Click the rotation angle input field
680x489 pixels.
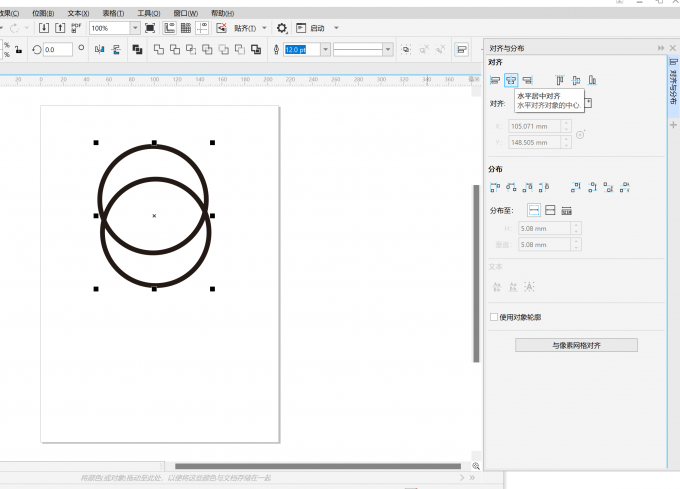[58, 49]
